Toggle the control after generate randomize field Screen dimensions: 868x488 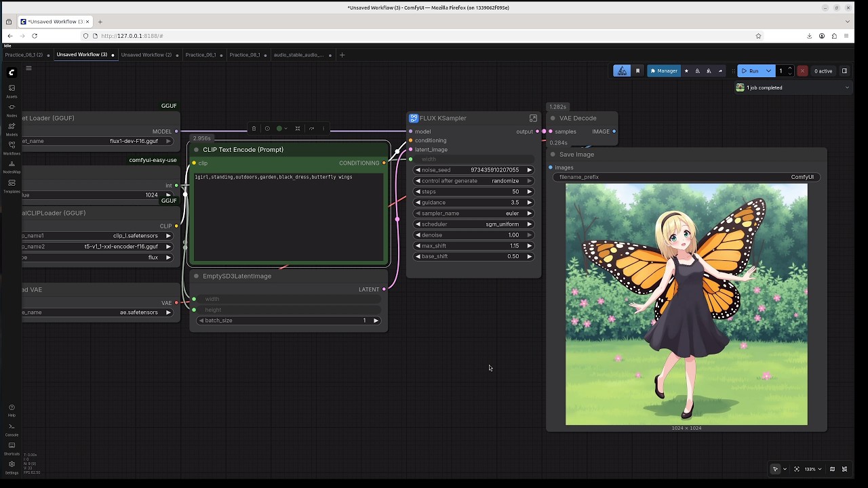pyautogui.click(x=473, y=181)
